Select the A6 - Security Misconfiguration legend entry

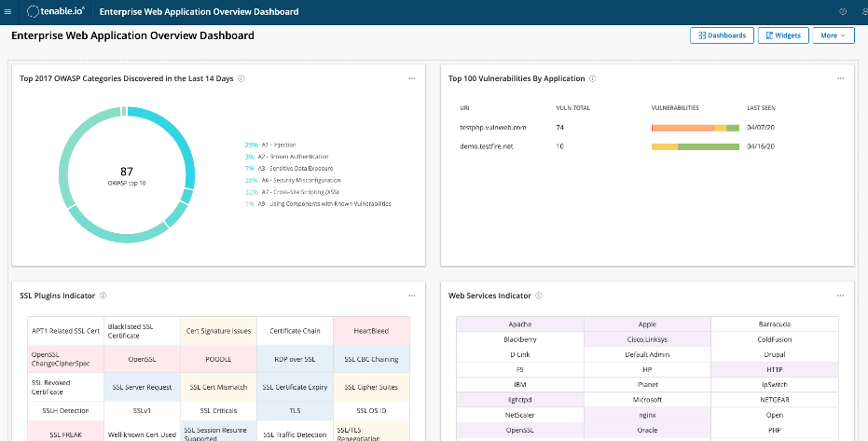tap(293, 180)
